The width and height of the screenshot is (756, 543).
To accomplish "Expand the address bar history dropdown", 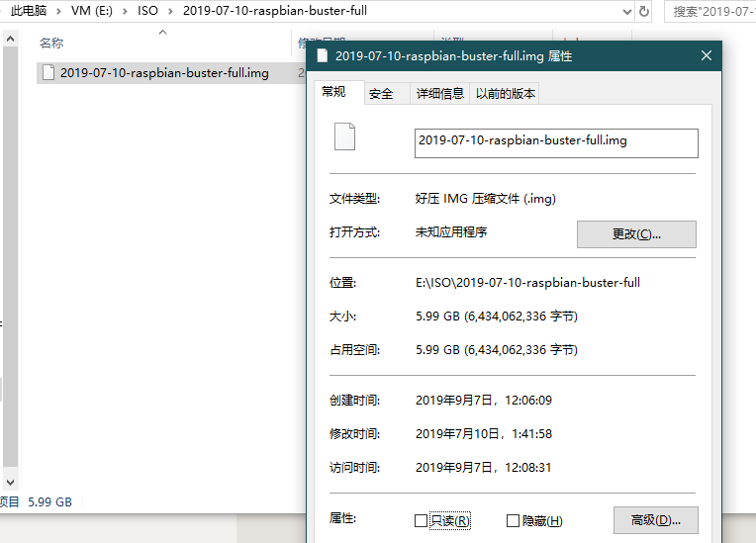I will click(x=627, y=11).
